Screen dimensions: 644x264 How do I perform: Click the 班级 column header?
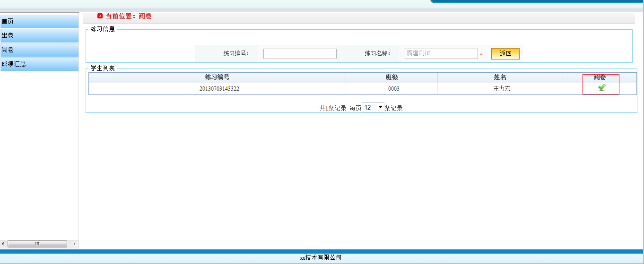point(392,77)
